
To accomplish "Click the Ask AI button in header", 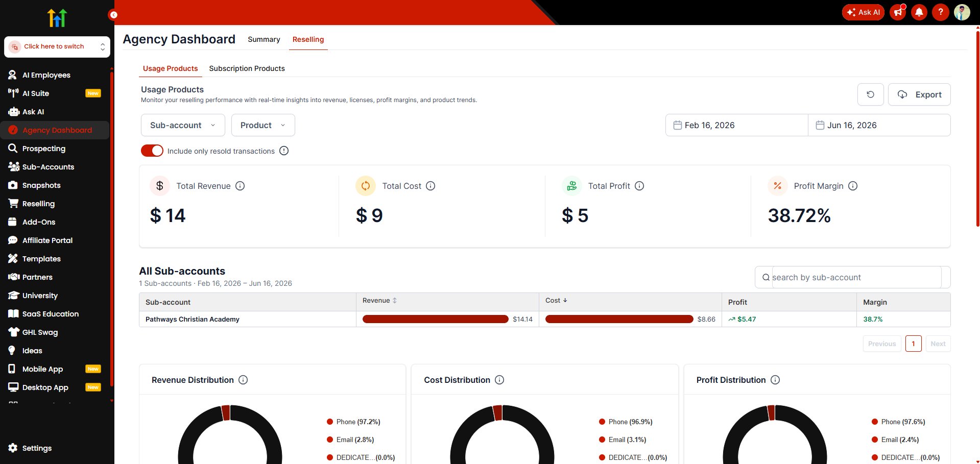I will [863, 12].
